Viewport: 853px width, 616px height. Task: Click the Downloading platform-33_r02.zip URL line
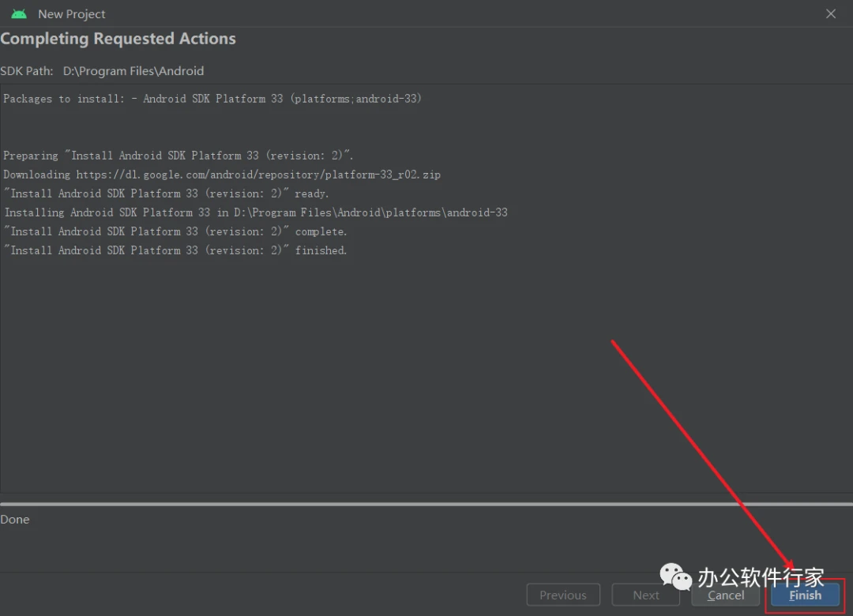pyautogui.click(x=222, y=175)
